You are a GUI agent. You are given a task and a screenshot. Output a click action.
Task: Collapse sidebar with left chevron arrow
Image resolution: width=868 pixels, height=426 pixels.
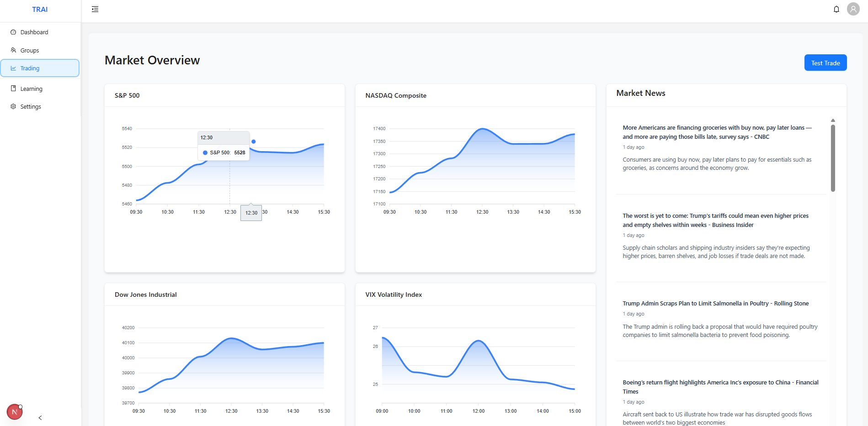pos(40,418)
